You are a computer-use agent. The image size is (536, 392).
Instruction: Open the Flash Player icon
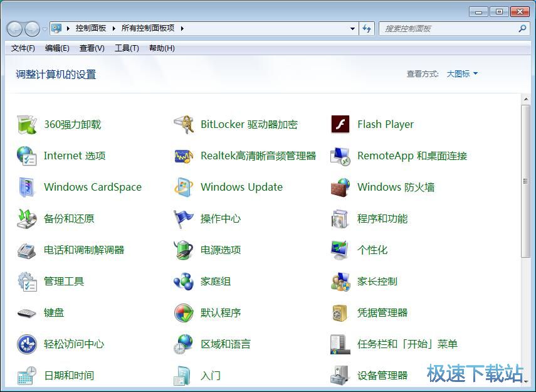[x=340, y=125]
